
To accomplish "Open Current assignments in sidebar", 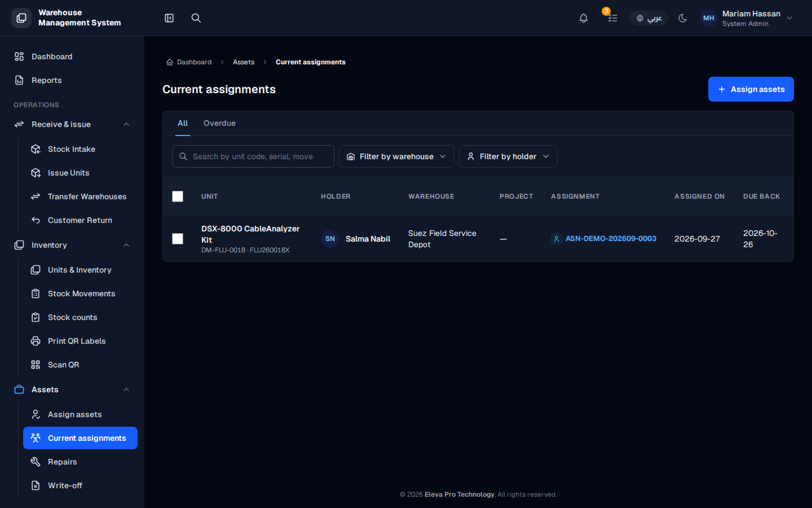I will click(80, 438).
